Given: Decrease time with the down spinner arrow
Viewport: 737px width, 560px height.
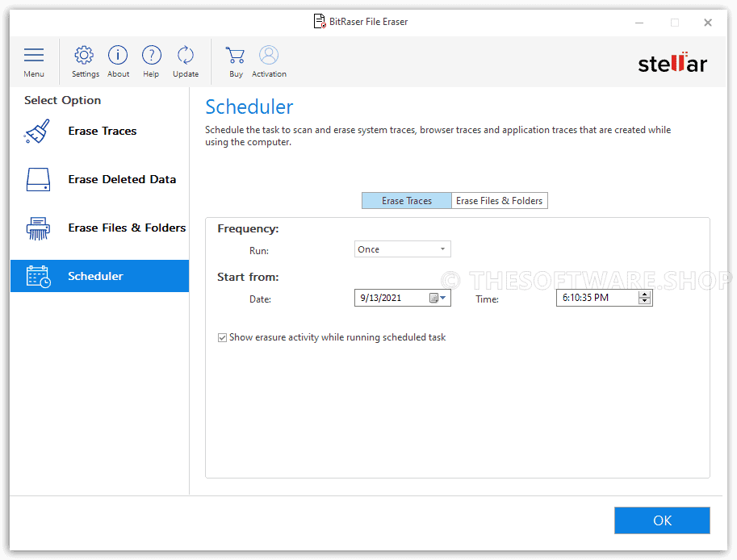Looking at the screenshot, I should click(645, 302).
